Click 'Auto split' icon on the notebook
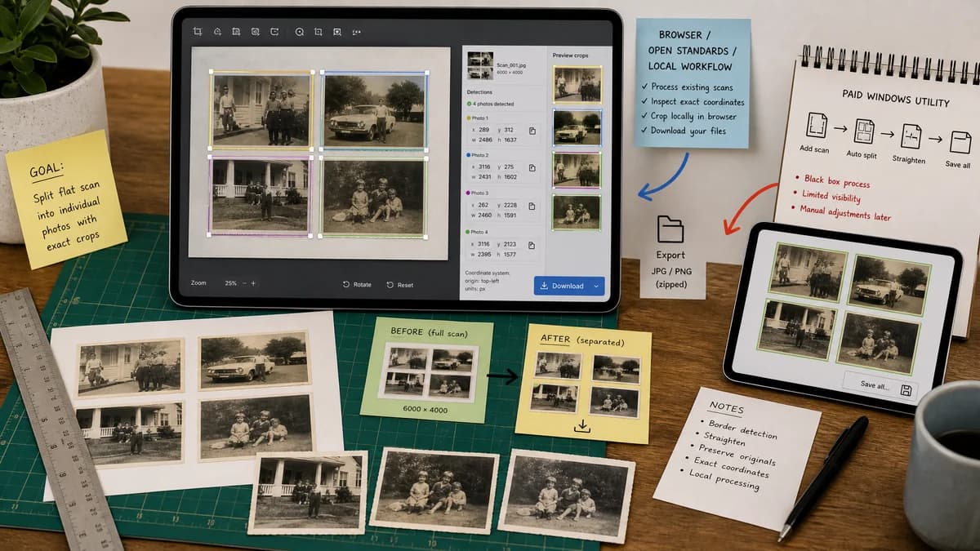 864,131
